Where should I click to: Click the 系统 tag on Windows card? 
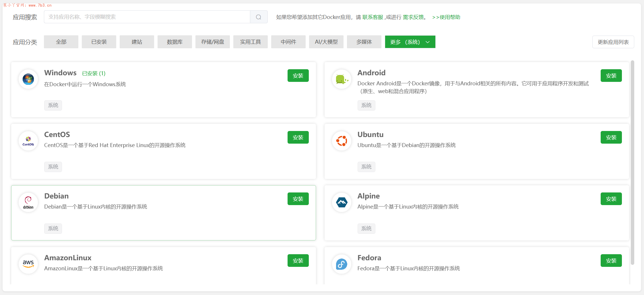(53, 105)
